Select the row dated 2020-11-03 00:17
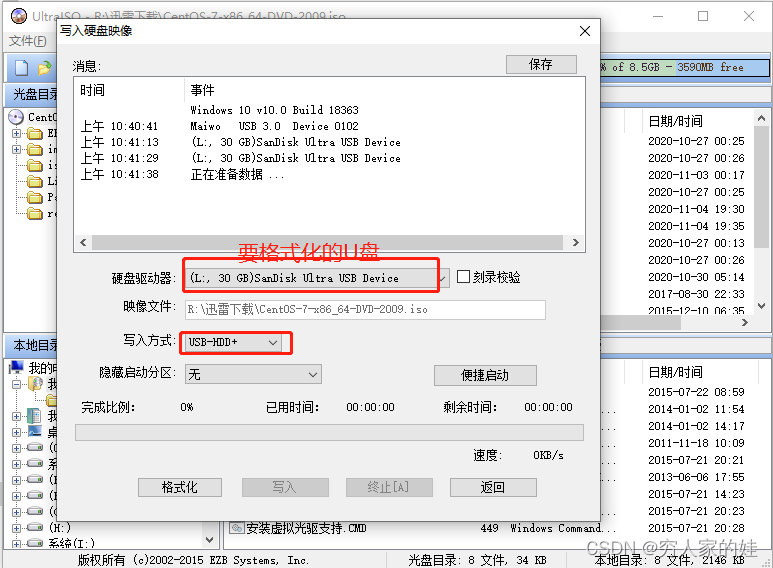The height and width of the screenshot is (568, 773). [696, 176]
